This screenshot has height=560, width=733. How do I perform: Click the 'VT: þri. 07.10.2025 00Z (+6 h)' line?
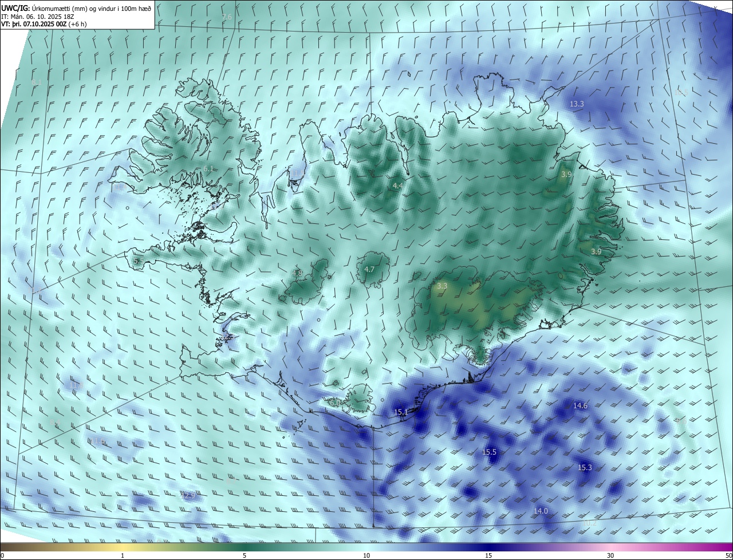click(x=44, y=25)
